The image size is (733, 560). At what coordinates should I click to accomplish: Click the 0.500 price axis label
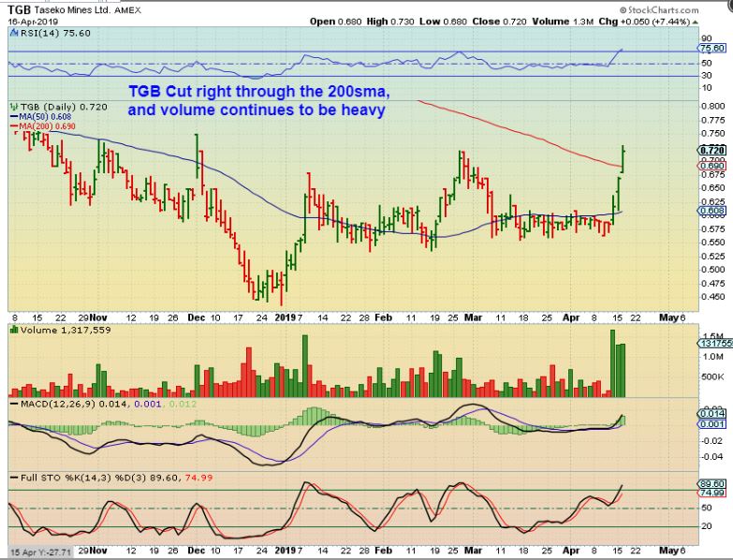[713, 270]
